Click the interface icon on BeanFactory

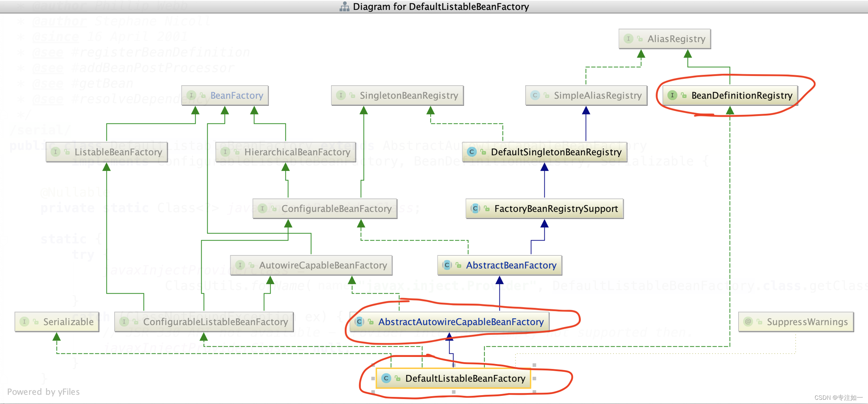click(x=191, y=96)
